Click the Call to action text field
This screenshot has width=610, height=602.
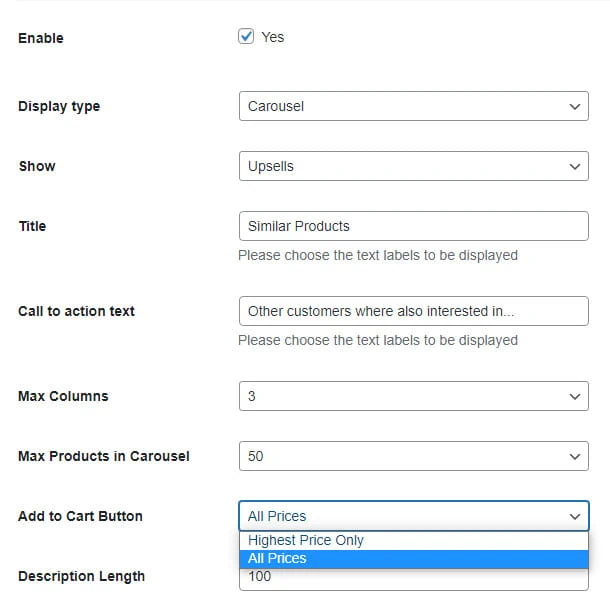(413, 311)
